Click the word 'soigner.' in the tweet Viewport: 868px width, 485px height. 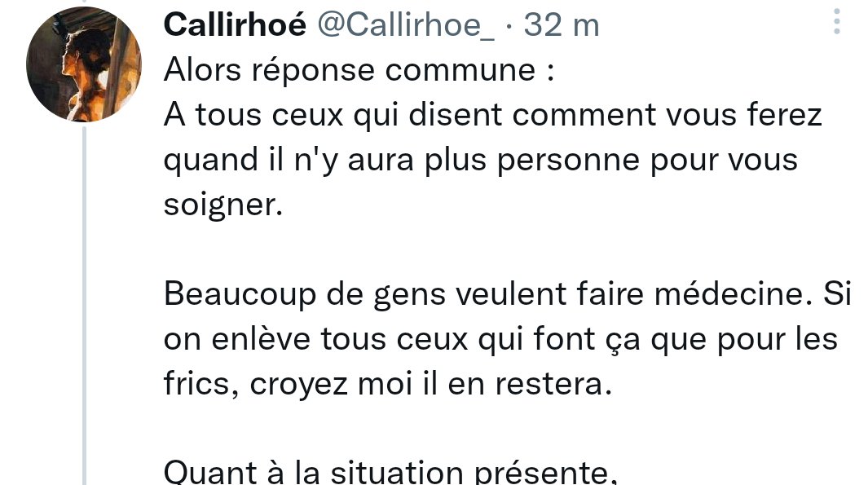coord(223,206)
